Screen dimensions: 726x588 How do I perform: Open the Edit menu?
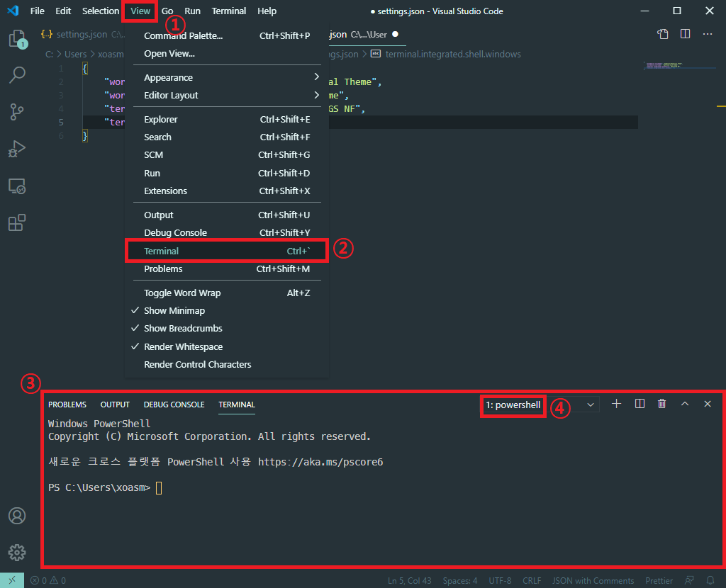[63, 11]
